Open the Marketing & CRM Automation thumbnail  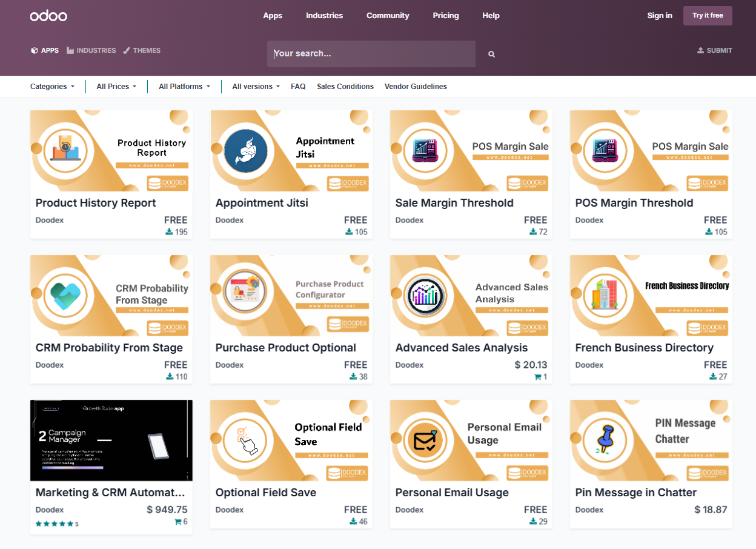click(x=111, y=441)
